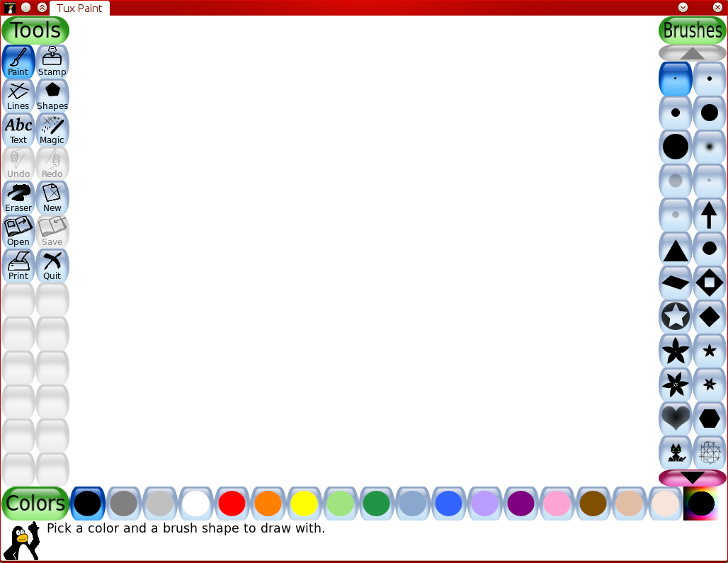Select the smallest dot brush
The image size is (728, 563).
[x=676, y=79]
